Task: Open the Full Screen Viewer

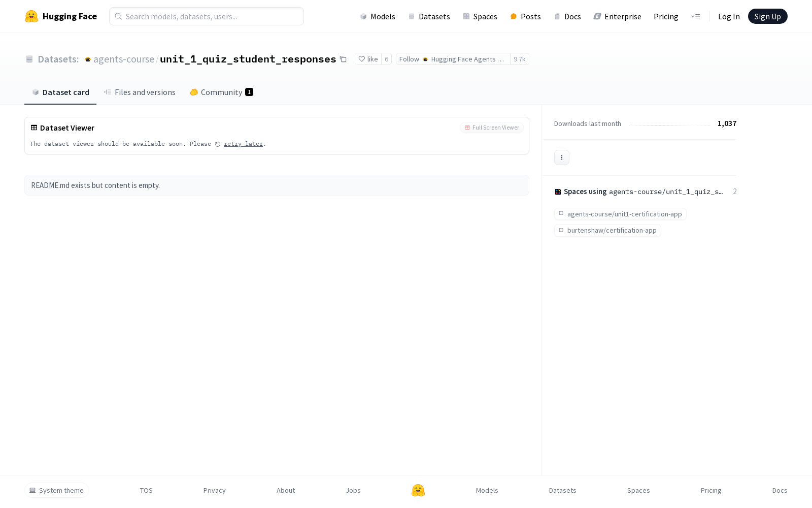Action: coord(492,128)
